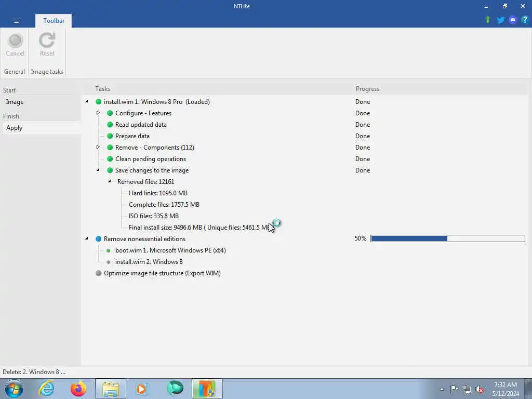The image size is (532, 399).
Task: Select row ISO files: 335.8 MB
Action: point(153,216)
